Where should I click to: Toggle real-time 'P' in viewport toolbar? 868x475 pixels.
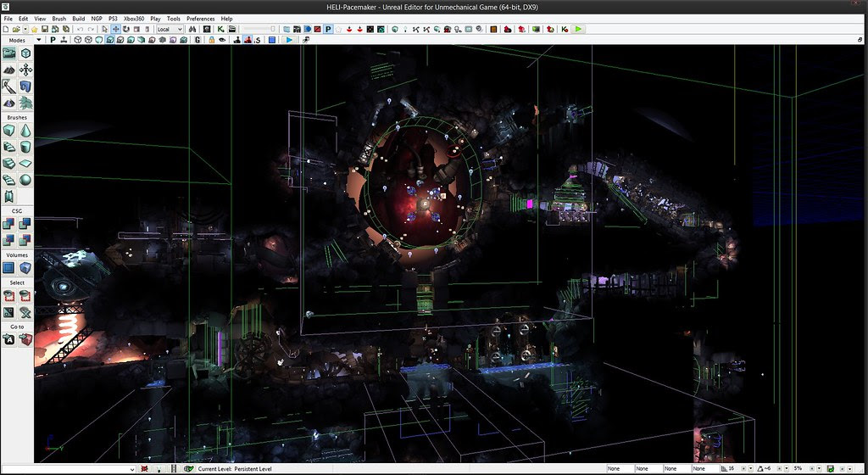point(53,40)
